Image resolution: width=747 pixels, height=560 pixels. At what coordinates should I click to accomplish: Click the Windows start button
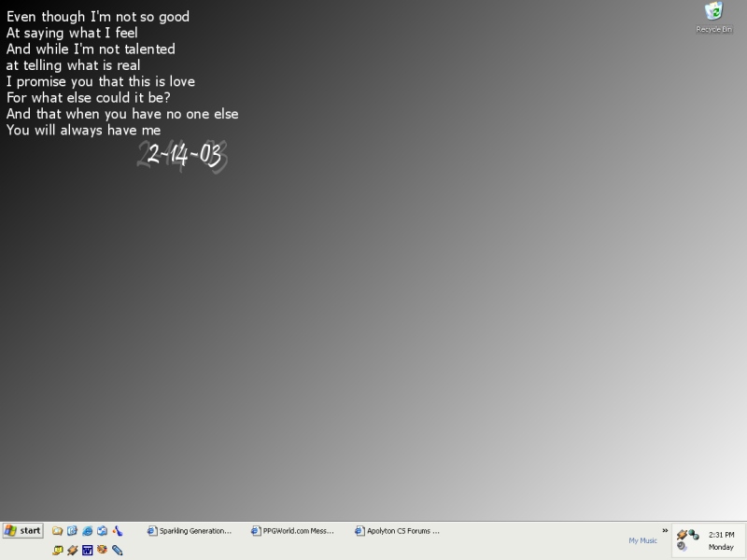point(22,530)
